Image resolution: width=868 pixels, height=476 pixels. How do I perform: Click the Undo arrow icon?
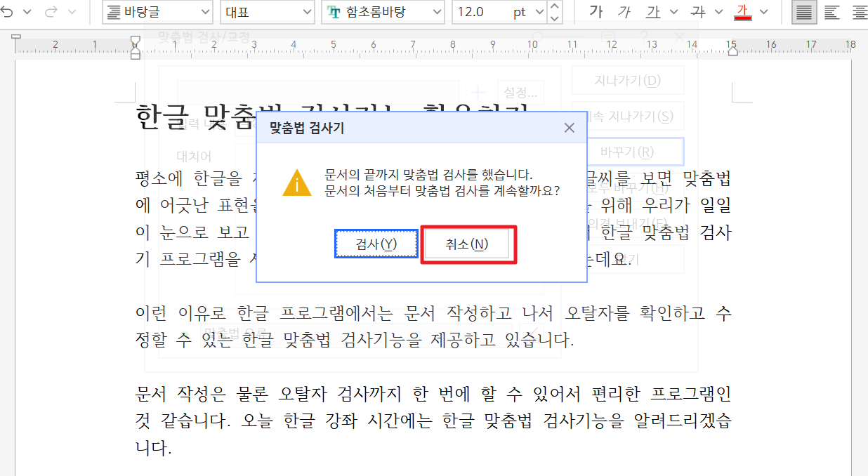[x=7, y=12]
